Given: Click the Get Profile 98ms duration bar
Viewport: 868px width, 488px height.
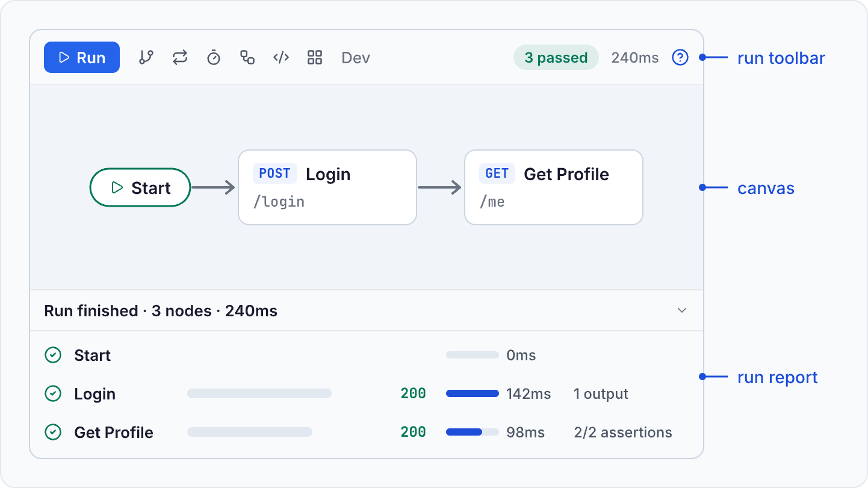Looking at the screenshot, I should pyautogui.click(x=473, y=432).
